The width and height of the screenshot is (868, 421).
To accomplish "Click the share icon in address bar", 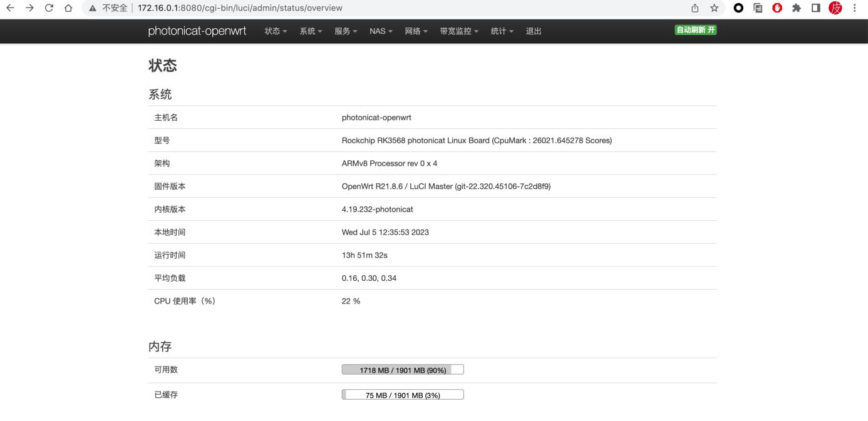I will [695, 8].
